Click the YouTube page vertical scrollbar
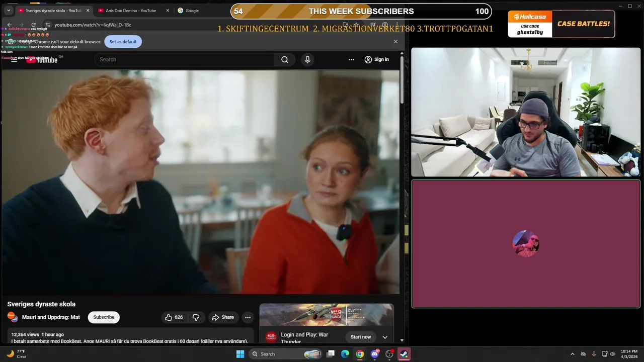This screenshot has width=644, height=362. (x=401, y=79)
